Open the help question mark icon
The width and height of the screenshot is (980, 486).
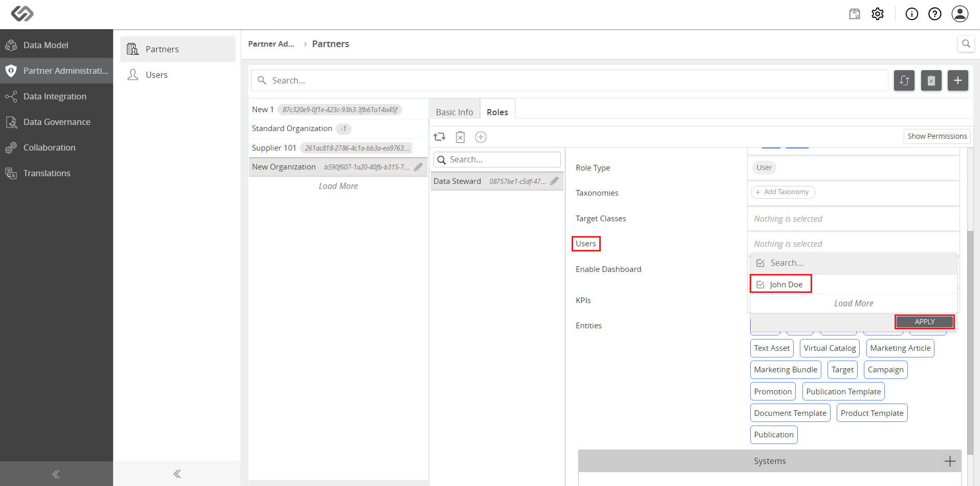pyautogui.click(x=935, y=14)
